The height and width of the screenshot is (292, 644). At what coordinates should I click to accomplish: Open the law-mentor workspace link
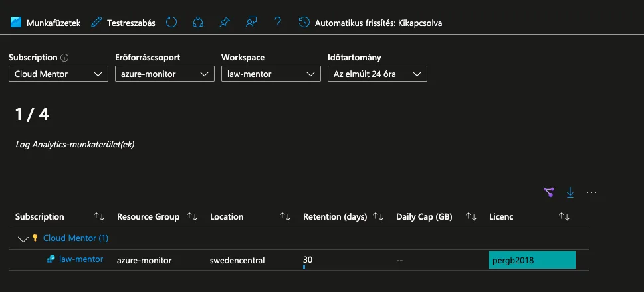tap(81, 259)
